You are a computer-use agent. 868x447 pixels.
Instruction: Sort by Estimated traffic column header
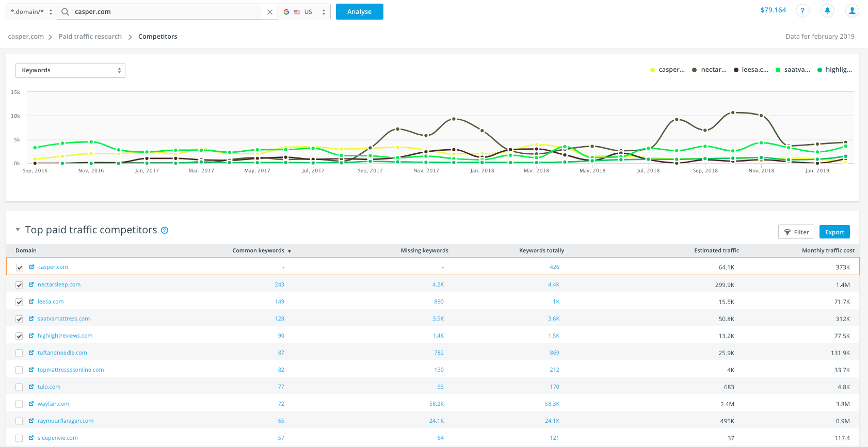click(716, 250)
